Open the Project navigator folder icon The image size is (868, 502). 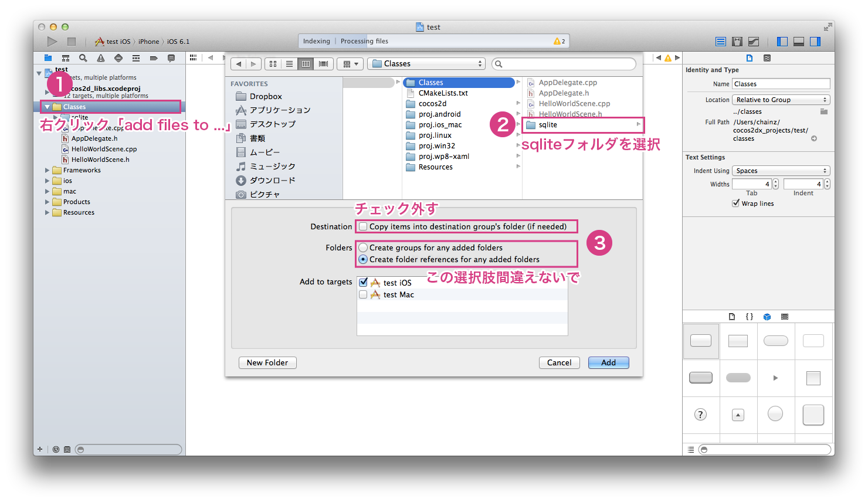tap(48, 58)
